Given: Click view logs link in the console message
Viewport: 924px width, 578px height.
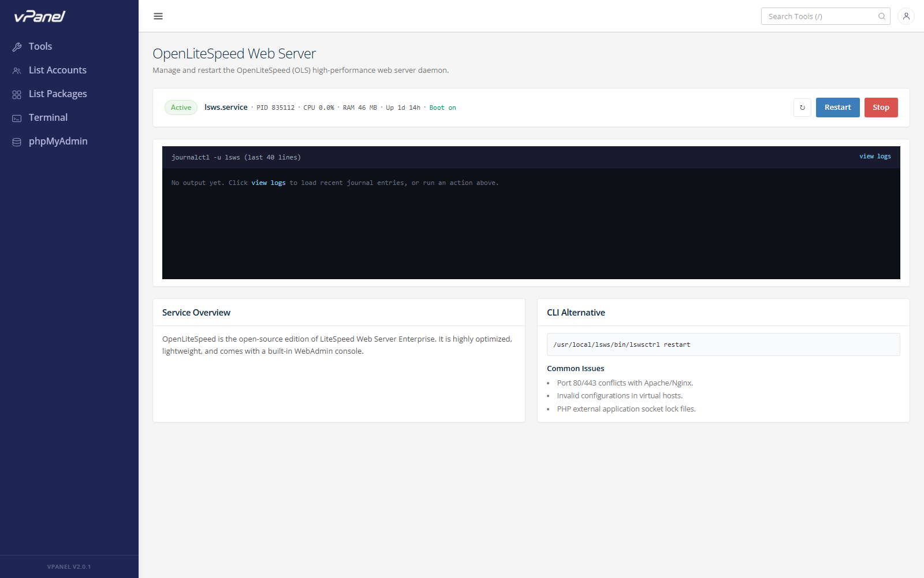Looking at the screenshot, I should click(x=269, y=183).
